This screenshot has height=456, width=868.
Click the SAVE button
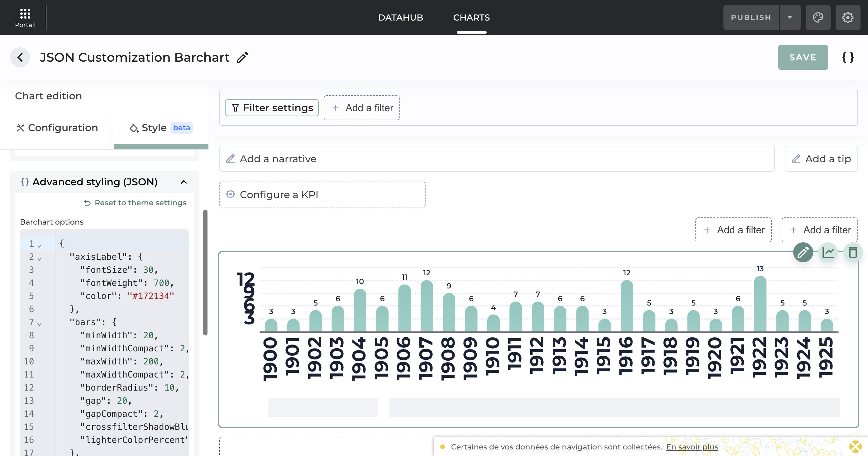pos(803,57)
